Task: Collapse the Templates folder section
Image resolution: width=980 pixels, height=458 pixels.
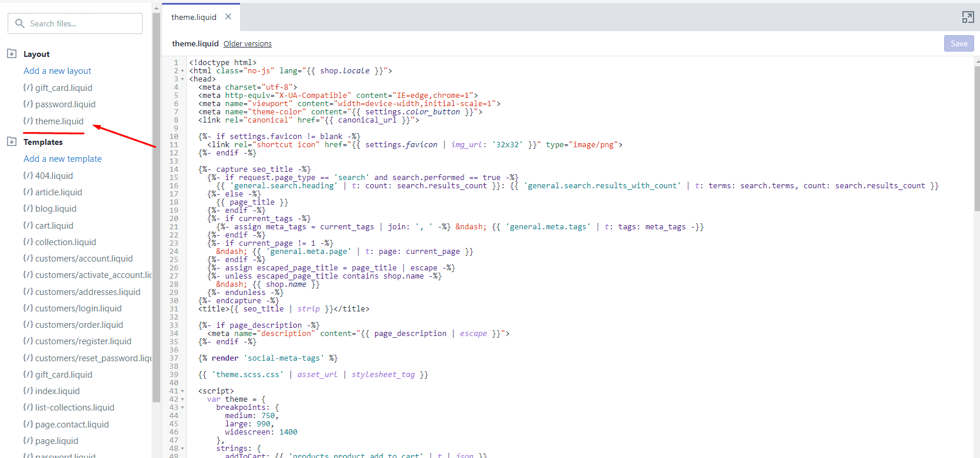Action: (12, 142)
